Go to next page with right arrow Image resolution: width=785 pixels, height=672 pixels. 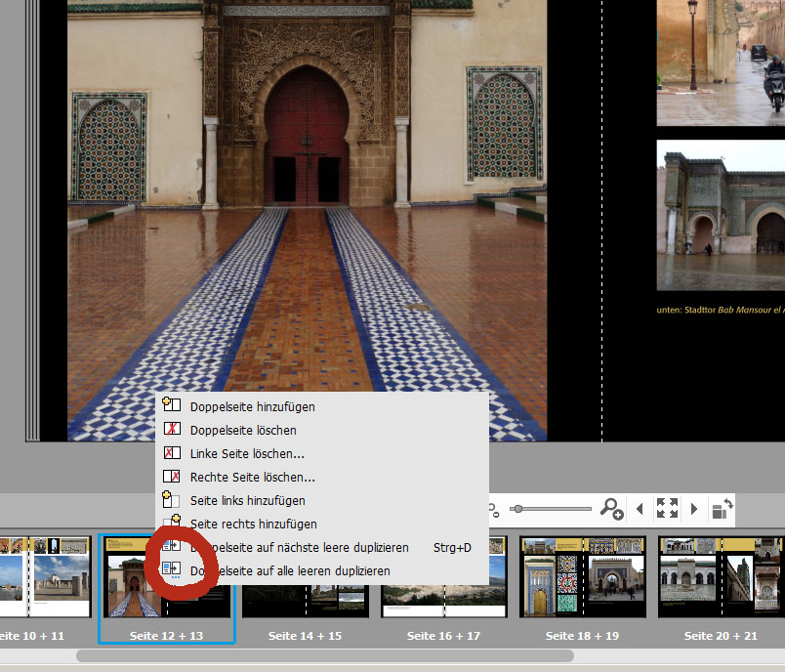pos(694,509)
